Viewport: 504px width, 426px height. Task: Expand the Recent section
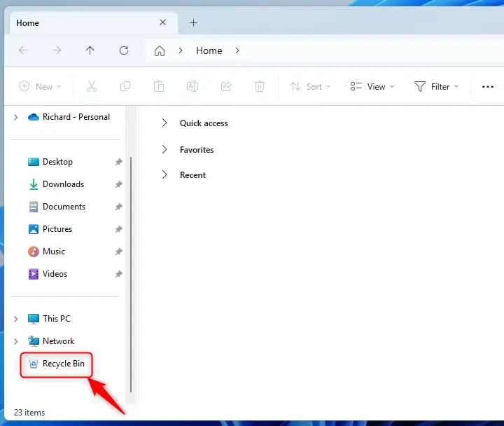pyautogui.click(x=164, y=175)
